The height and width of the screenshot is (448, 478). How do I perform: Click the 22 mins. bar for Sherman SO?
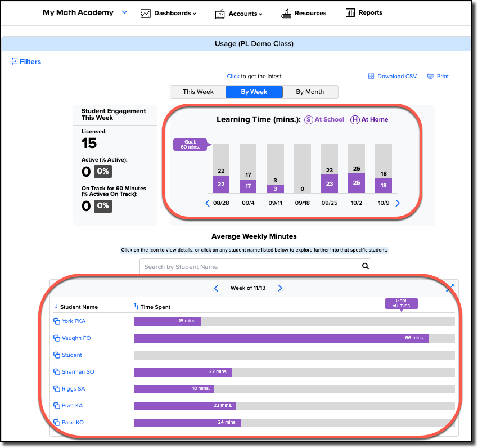click(183, 372)
